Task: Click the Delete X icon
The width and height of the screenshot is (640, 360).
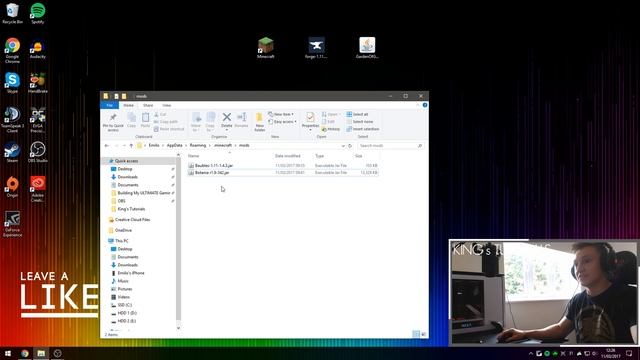Action: 227,117
